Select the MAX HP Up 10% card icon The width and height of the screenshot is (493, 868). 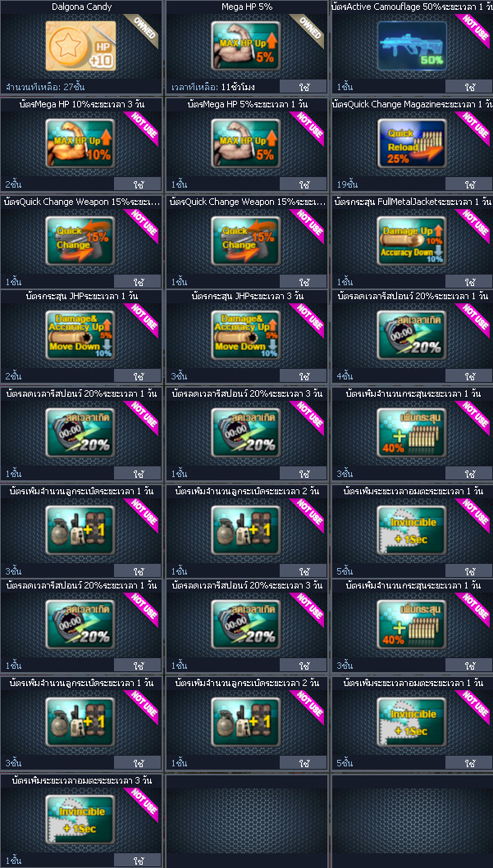pyautogui.click(x=81, y=143)
